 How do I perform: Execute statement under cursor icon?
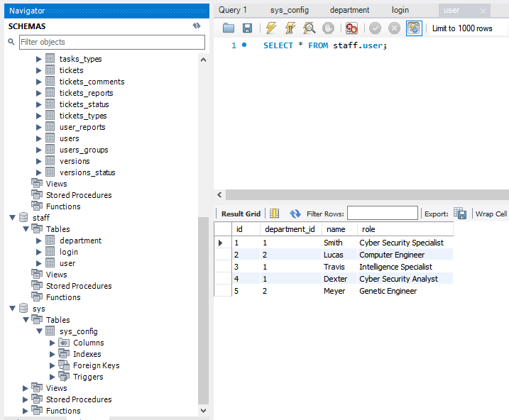pyautogui.click(x=290, y=28)
